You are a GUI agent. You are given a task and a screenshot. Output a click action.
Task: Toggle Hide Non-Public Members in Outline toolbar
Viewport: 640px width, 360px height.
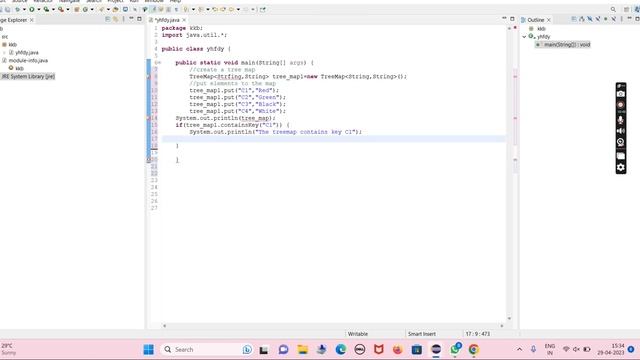[606, 20]
